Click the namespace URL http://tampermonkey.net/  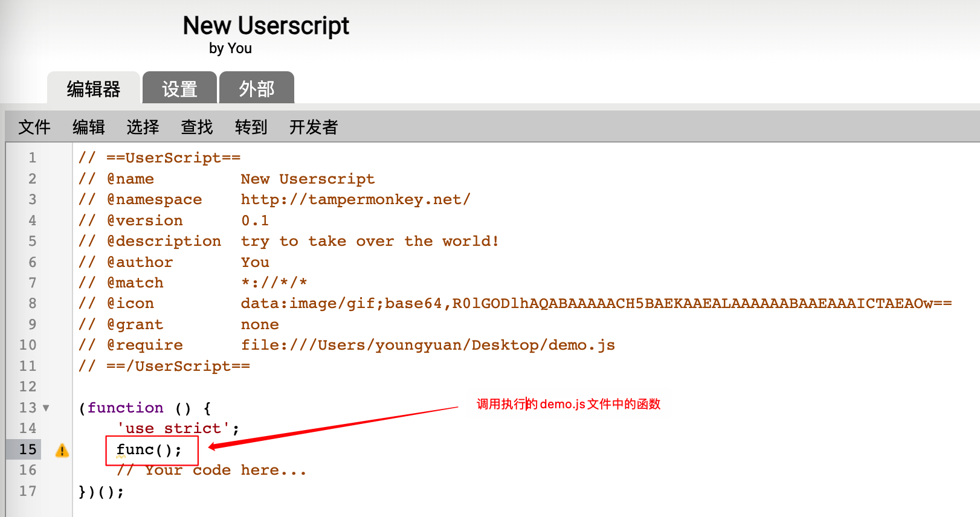[x=356, y=200]
